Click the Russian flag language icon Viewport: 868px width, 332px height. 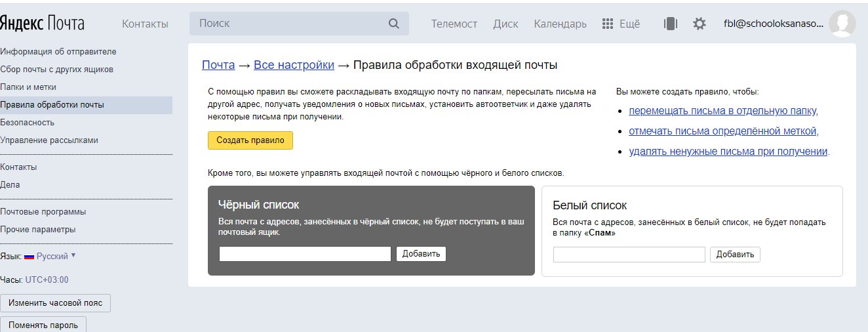(29, 256)
